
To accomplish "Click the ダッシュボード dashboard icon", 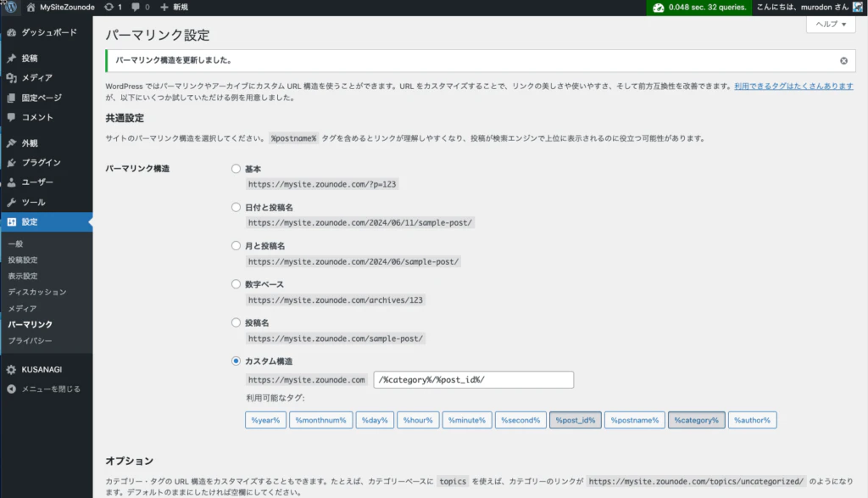I will click(x=12, y=33).
